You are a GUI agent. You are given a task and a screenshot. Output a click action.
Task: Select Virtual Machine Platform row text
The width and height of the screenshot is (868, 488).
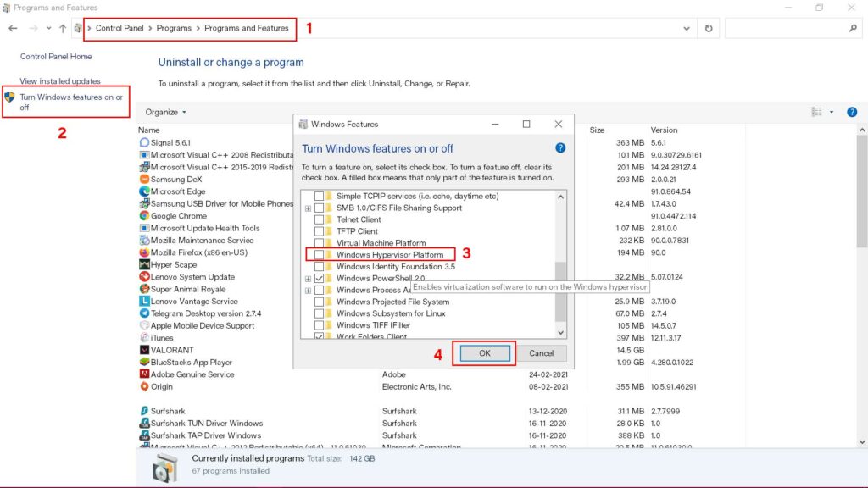click(x=381, y=243)
